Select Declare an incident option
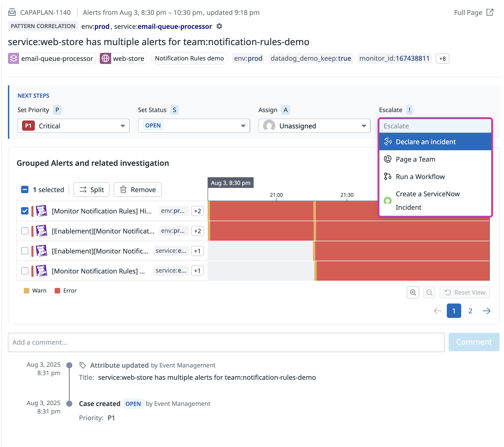 coord(435,142)
